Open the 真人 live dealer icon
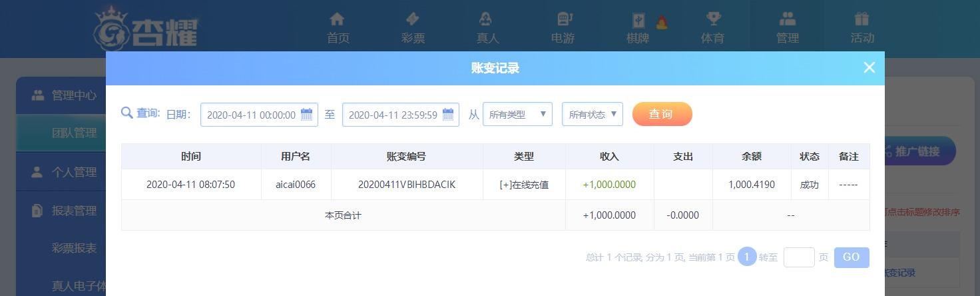980x296 pixels. click(487, 19)
